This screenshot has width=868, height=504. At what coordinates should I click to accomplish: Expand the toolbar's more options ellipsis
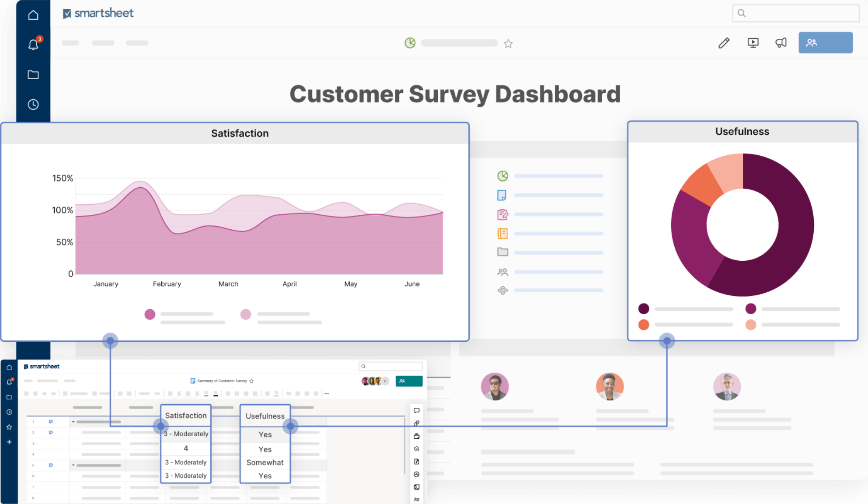(x=327, y=394)
